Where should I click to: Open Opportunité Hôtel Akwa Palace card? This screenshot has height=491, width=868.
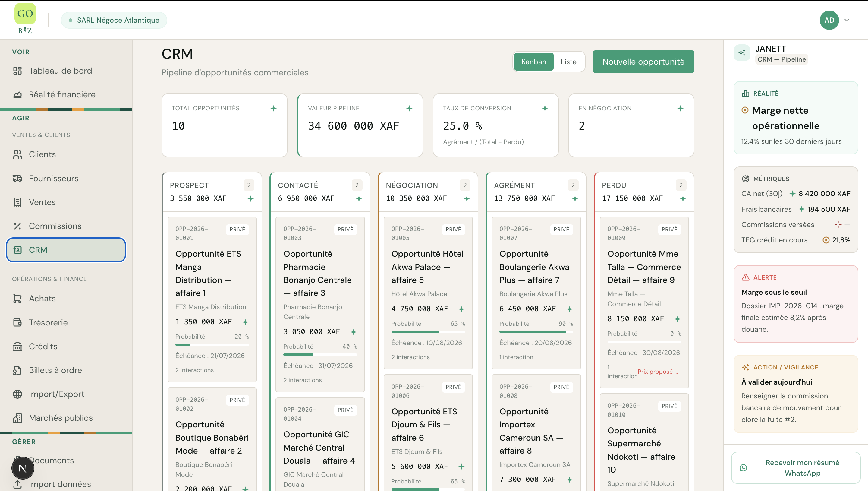[x=428, y=293]
